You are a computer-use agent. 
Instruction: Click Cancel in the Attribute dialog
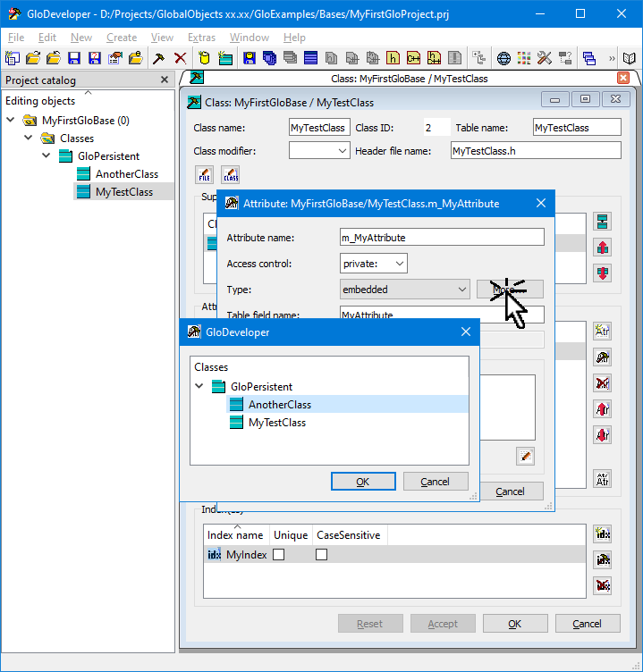tap(511, 491)
